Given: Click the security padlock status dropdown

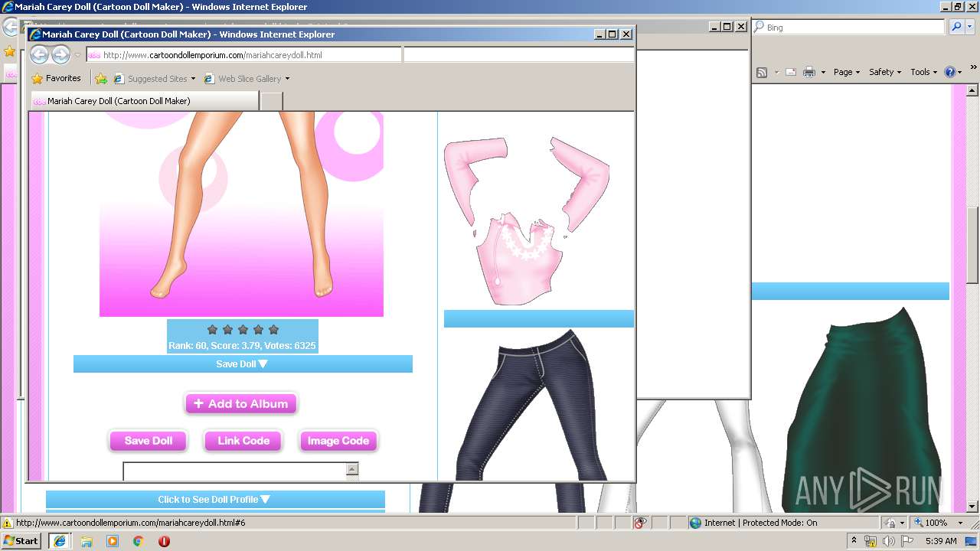Looking at the screenshot, I should point(895,523).
